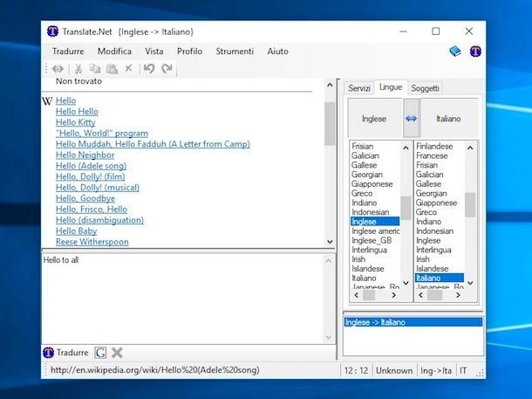
Task: Click the IT indicator in status bar
Action: coord(463,370)
